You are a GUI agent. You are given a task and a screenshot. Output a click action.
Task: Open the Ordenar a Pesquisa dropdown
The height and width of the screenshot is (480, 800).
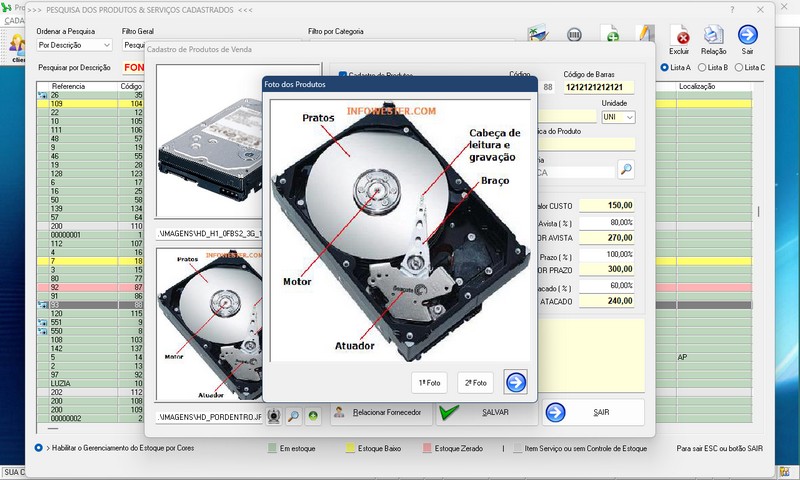[74, 45]
